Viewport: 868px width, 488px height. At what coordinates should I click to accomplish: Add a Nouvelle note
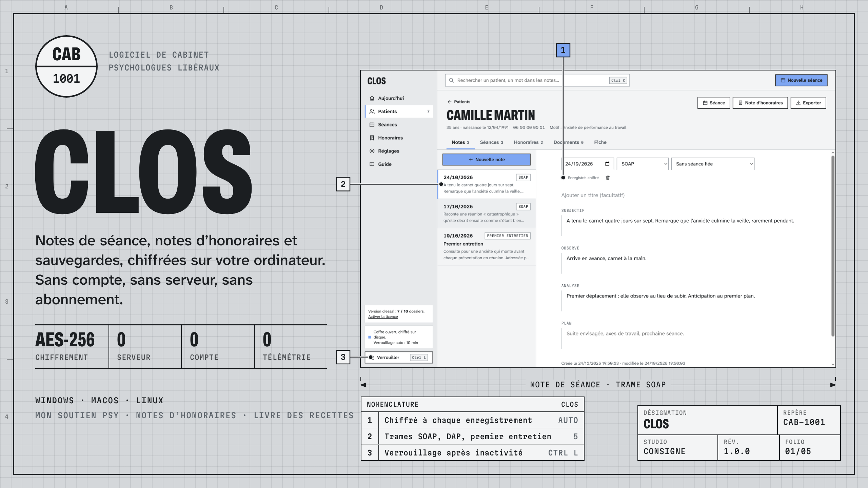[486, 160]
